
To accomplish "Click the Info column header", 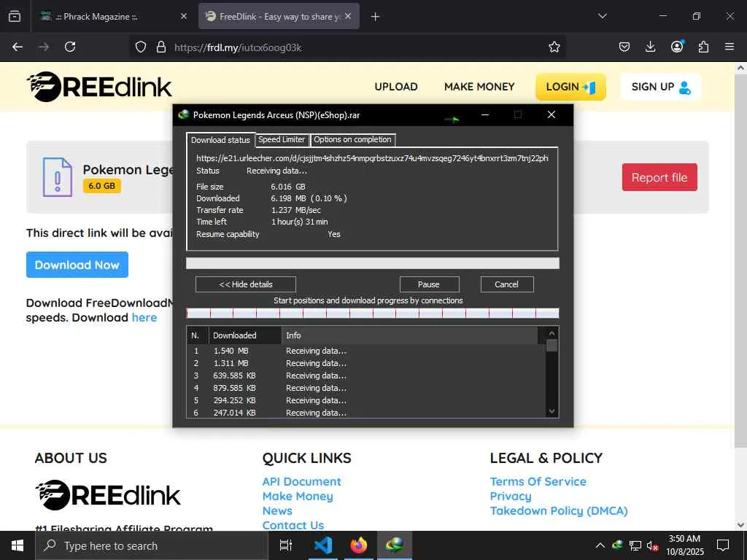I will (x=410, y=335).
